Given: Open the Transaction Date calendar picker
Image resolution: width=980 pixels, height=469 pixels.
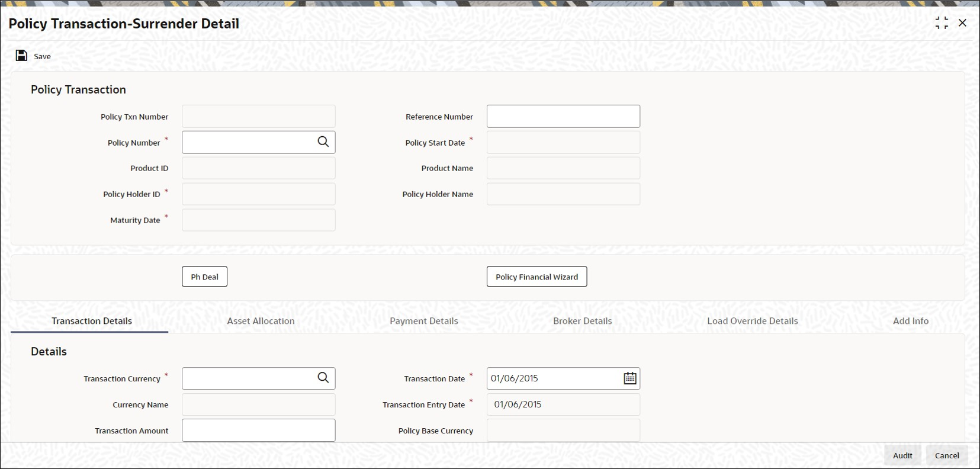Looking at the screenshot, I should [x=630, y=378].
